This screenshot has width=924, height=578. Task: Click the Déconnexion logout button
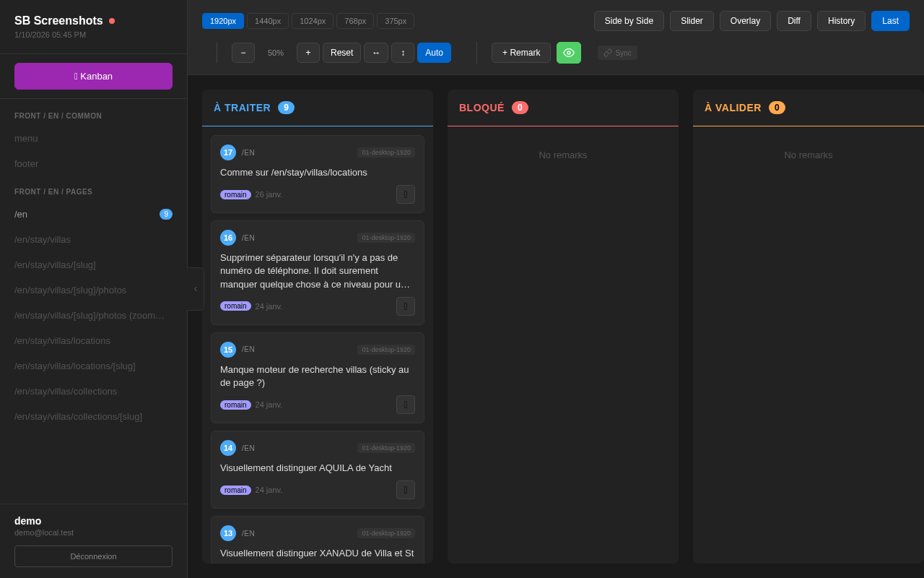click(x=93, y=556)
